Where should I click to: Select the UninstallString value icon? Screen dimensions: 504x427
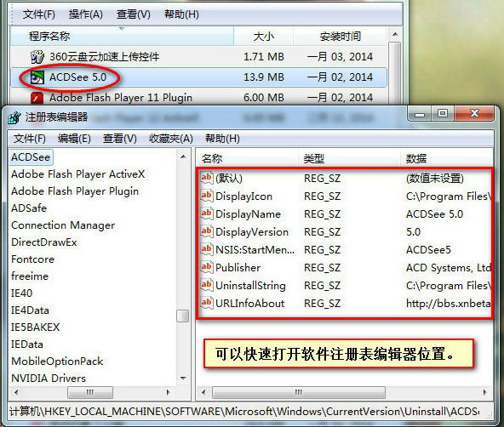pyautogui.click(x=206, y=286)
